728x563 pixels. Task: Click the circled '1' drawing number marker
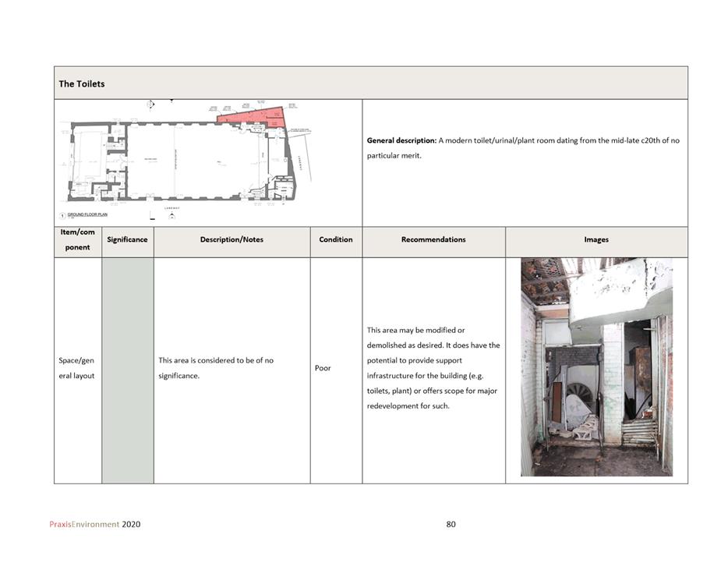(62, 215)
